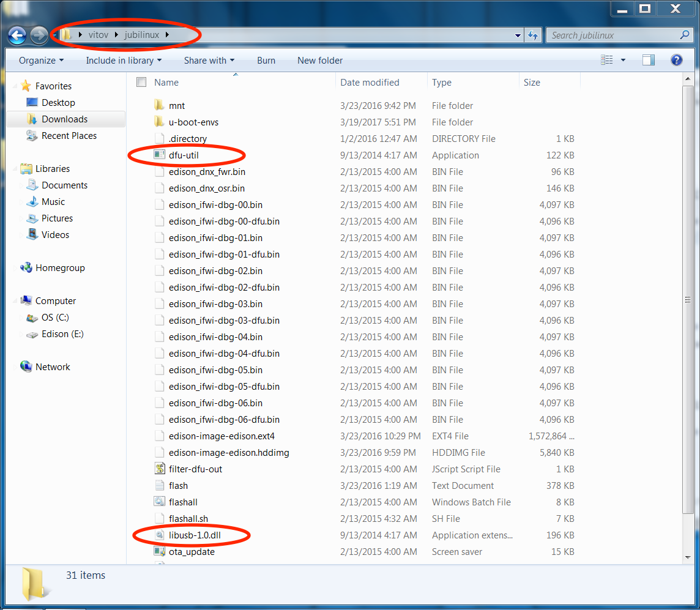Select the ota_update screen saver icon
The width and height of the screenshot is (700, 610).
click(159, 551)
